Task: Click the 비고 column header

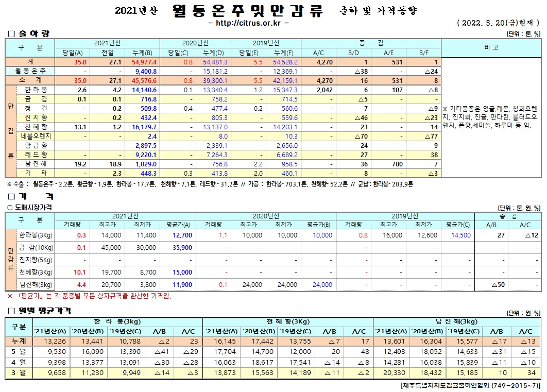Action: 491,47
